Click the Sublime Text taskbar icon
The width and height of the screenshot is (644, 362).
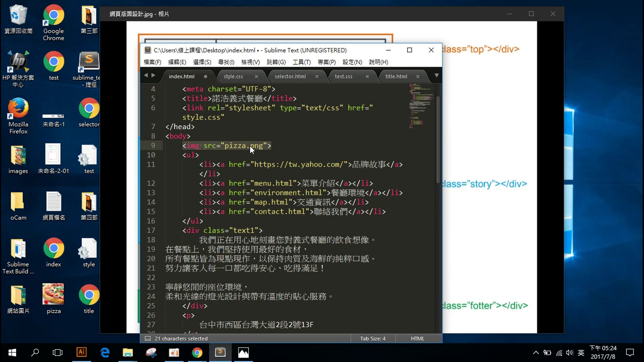(220, 352)
